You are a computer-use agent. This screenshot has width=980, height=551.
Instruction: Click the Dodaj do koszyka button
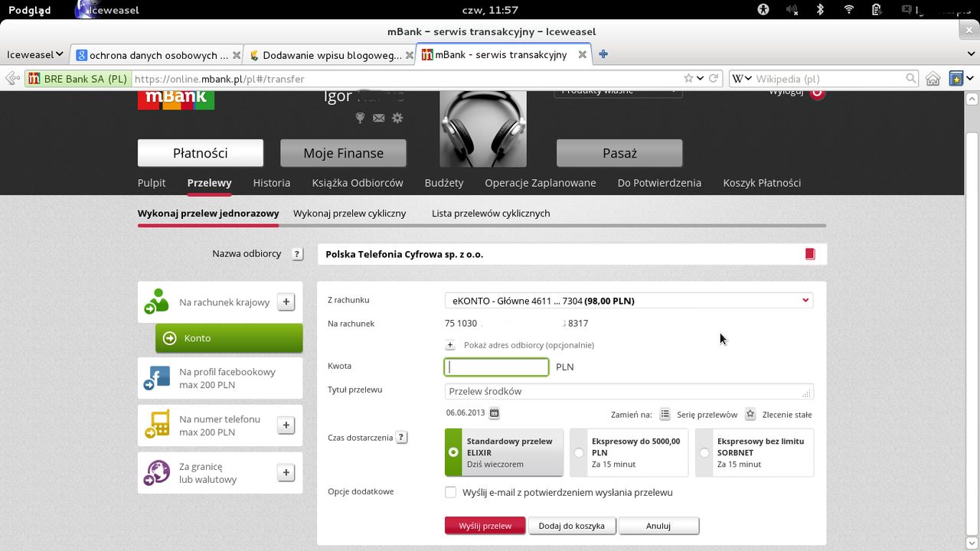(x=571, y=526)
